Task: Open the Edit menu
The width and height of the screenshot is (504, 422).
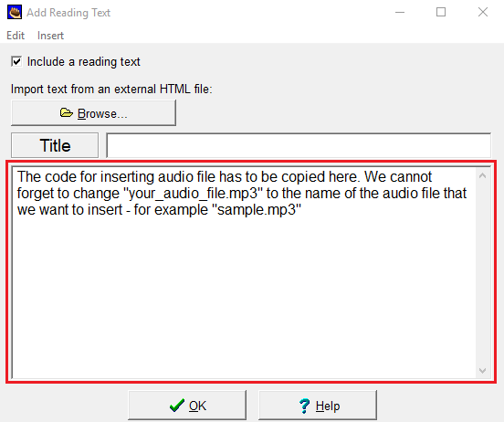Action: (x=16, y=36)
